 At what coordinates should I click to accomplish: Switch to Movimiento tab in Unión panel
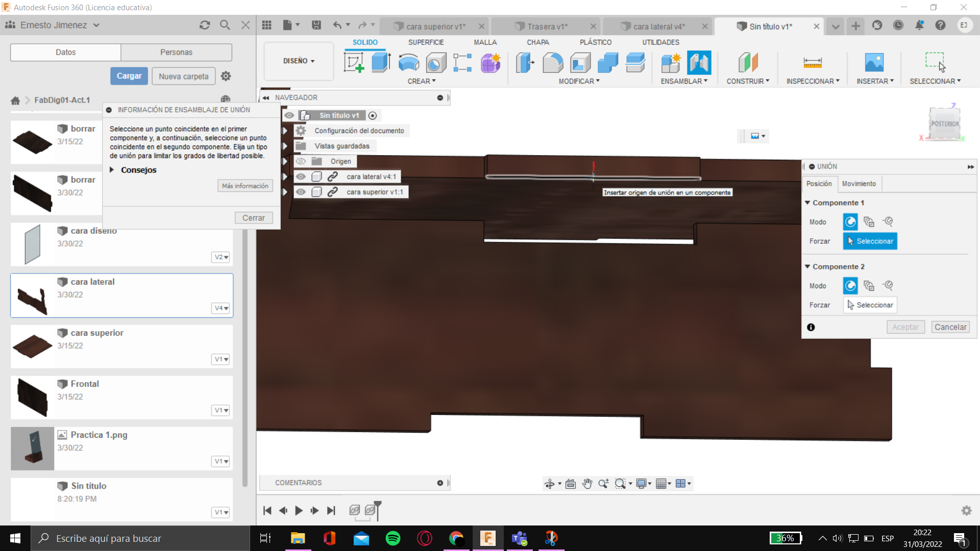coord(859,184)
